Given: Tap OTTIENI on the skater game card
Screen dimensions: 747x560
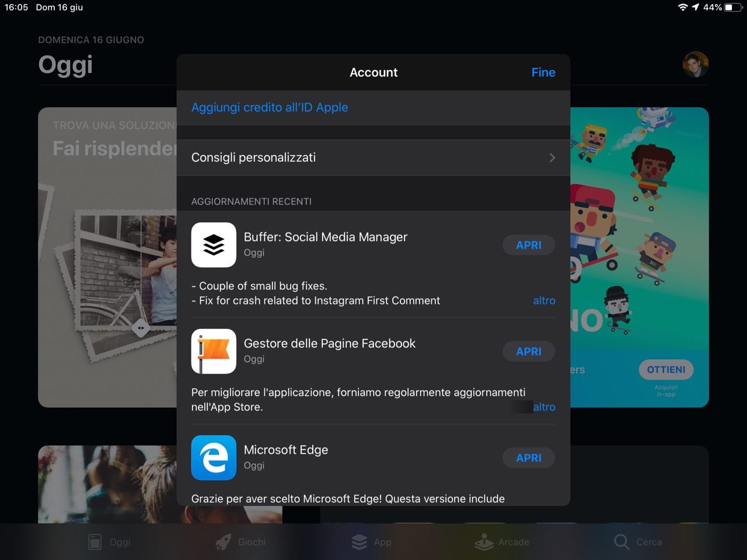Looking at the screenshot, I should (x=666, y=369).
